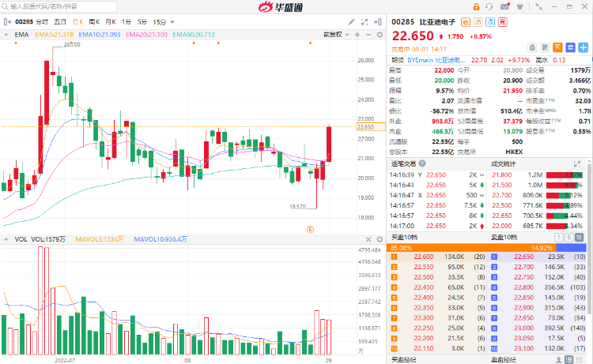593x364 pixels.
Task: Click the skin theme shirt icon
Action: pos(518,7)
